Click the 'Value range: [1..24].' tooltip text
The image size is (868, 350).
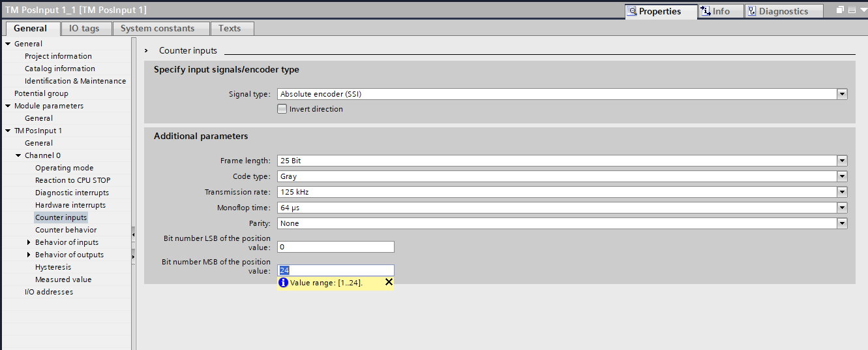click(327, 283)
